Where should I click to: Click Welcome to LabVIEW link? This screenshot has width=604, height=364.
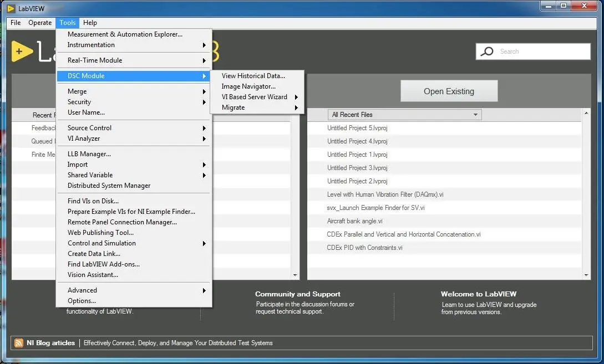click(x=479, y=294)
